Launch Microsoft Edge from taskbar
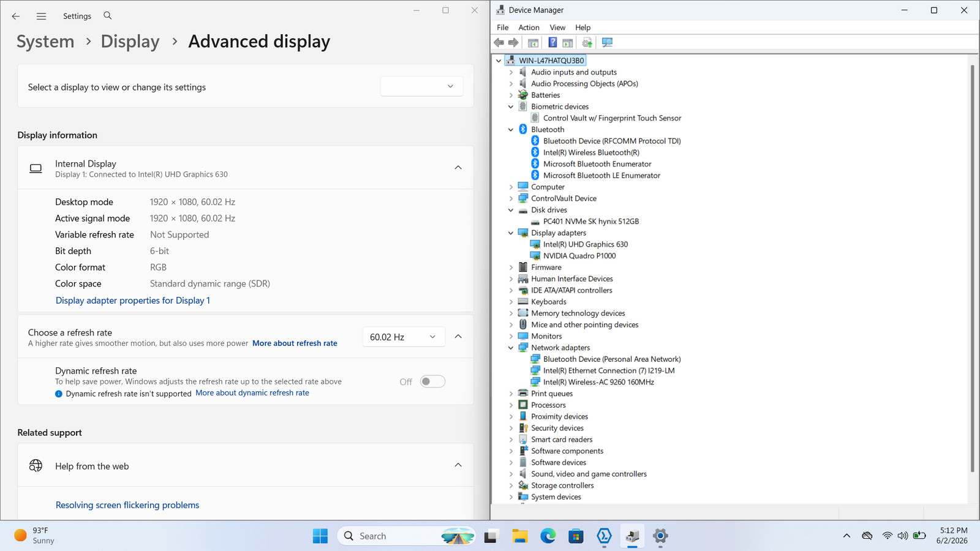This screenshot has width=980, height=551. point(548,536)
